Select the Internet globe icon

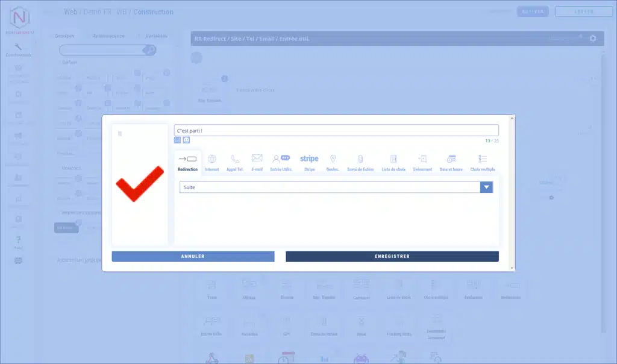click(x=212, y=160)
